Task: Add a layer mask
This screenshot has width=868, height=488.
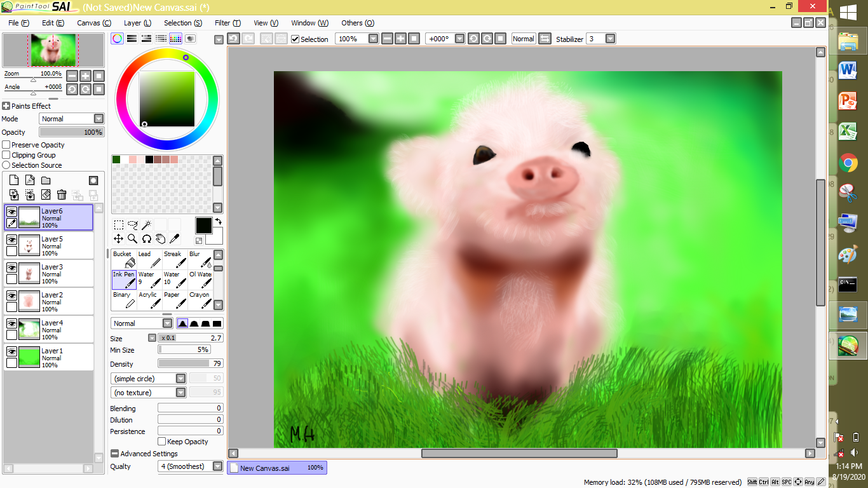Action: click(93, 180)
